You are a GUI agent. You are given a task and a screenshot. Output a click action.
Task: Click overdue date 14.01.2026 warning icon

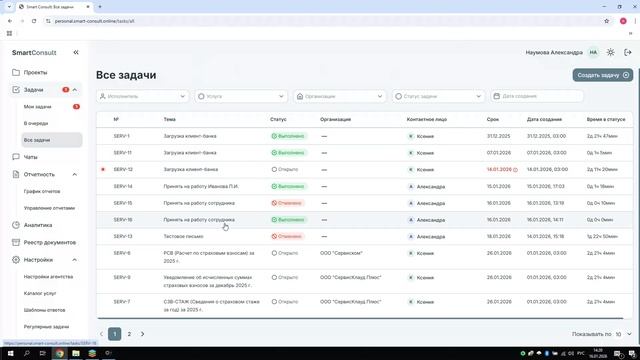click(x=516, y=169)
